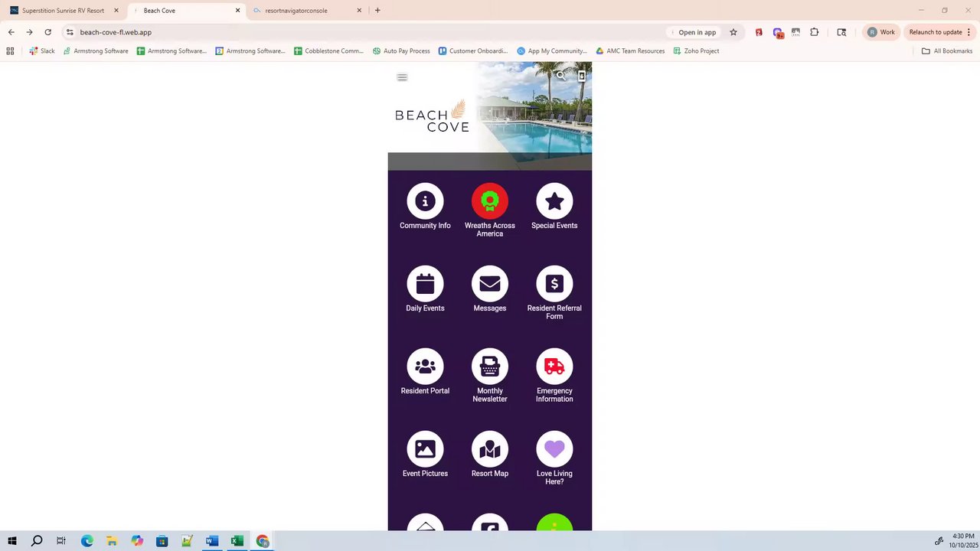Open the Resident Portal icon
The width and height of the screenshot is (980, 551).
point(425,367)
